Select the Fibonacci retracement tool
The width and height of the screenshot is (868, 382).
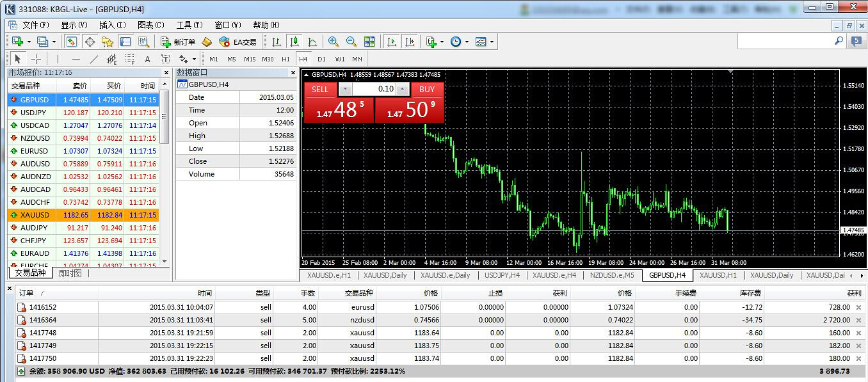[130, 59]
